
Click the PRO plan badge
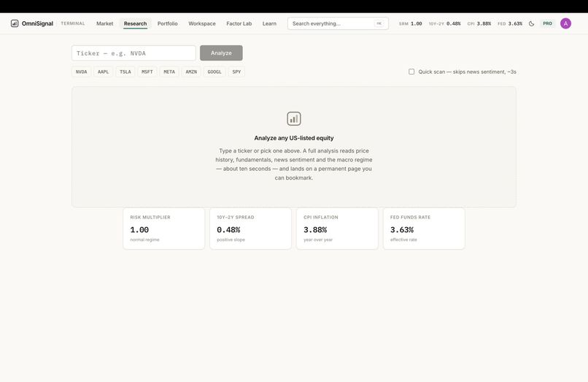[547, 23]
